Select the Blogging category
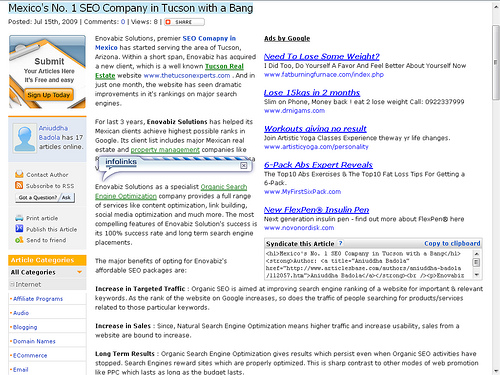Image resolution: width=500 pixels, height=375 pixels. click(25, 327)
